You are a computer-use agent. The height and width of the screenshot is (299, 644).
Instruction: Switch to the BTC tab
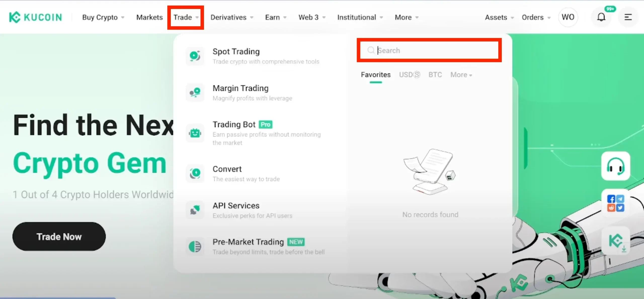coord(435,75)
